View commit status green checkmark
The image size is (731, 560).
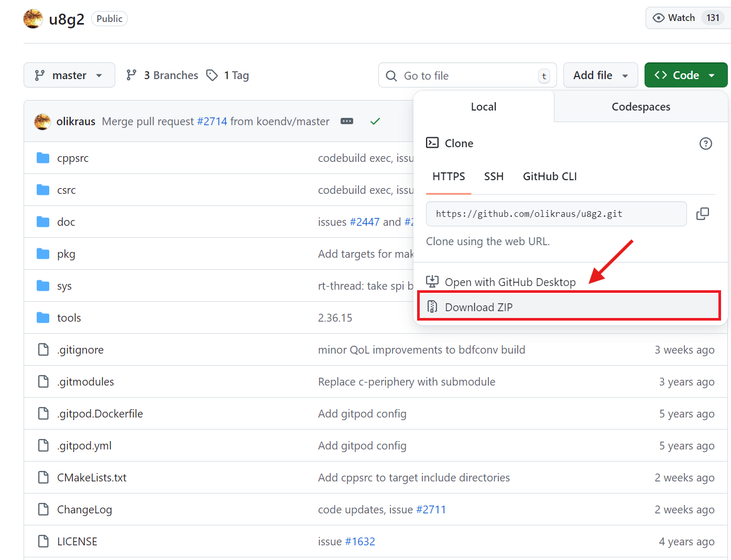tap(375, 122)
